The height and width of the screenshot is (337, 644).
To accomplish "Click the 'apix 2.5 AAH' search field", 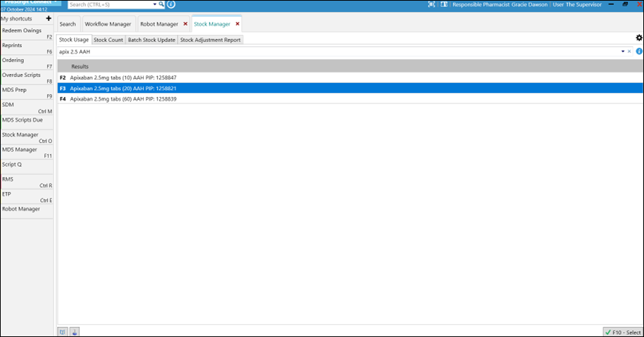I will [x=339, y=52].
